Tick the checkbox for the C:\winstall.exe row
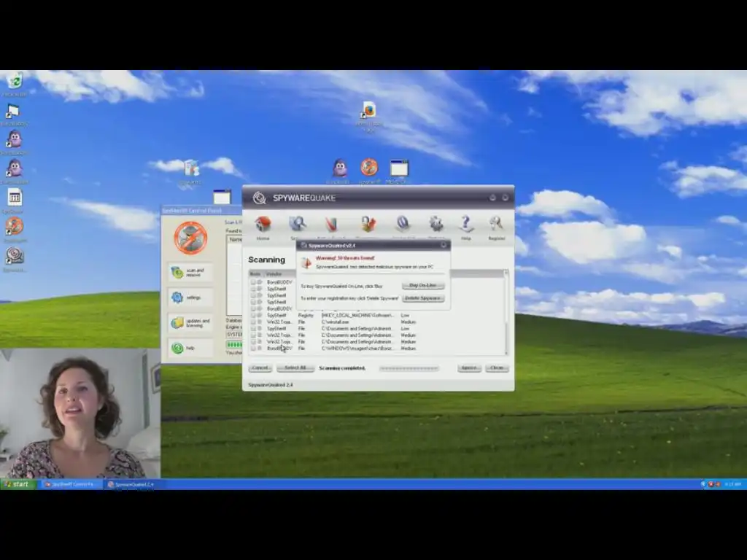The width and height of the screenshot is (747, 560). (x=253, y=322)
